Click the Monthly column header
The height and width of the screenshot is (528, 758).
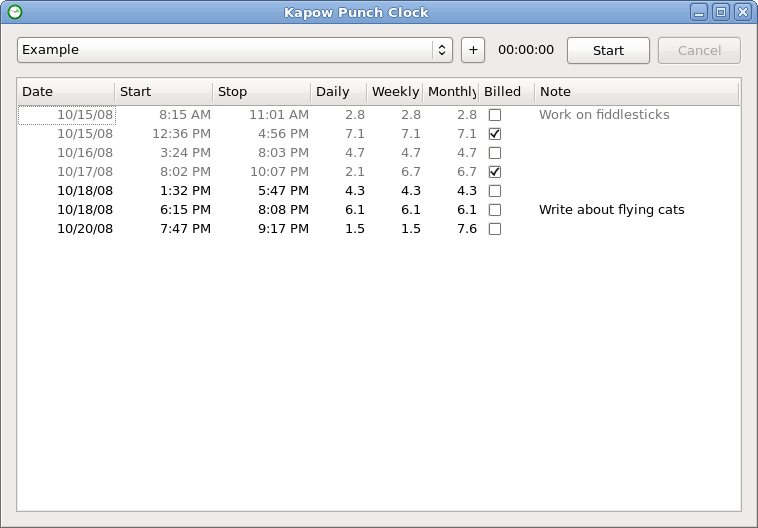(x=451, y=92)
